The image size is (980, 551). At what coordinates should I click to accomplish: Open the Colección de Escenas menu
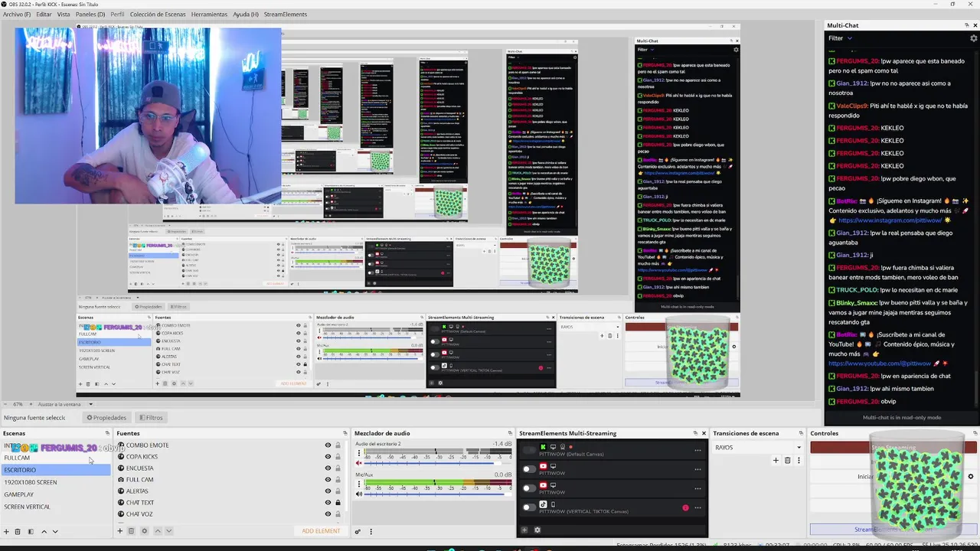click(158, 14)
